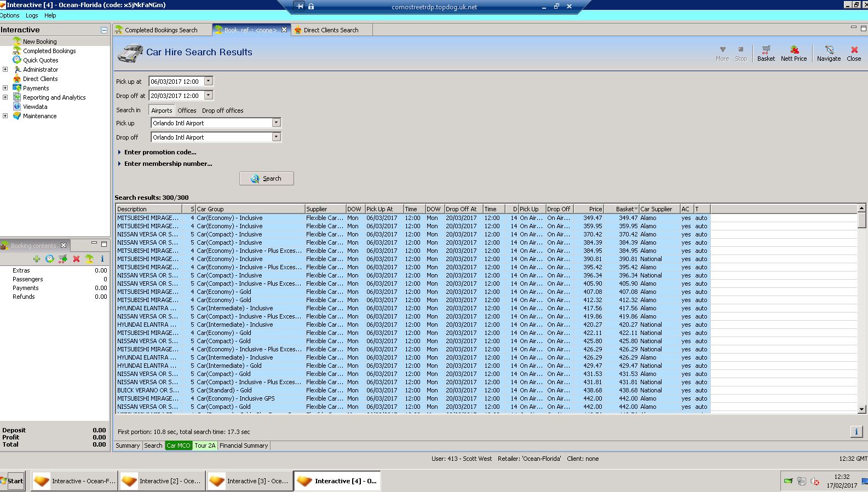The width and height of the screenshot is (868, 492).
Task: Click the Windows Start button
Action: [x=13, y=481]
